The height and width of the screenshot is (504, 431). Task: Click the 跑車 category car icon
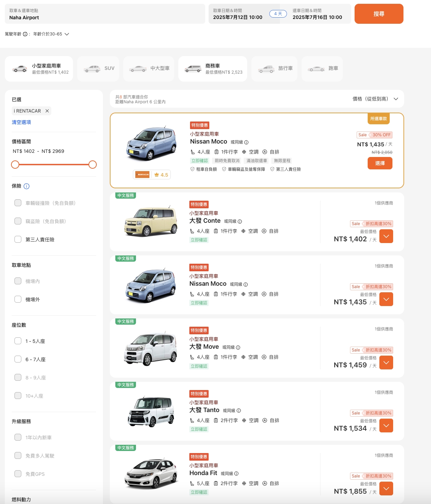point(316,69)
